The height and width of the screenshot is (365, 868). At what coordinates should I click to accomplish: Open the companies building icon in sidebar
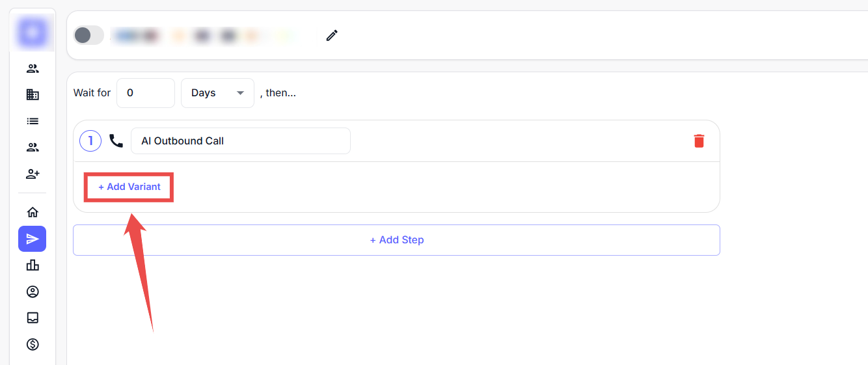click(33, 94)
